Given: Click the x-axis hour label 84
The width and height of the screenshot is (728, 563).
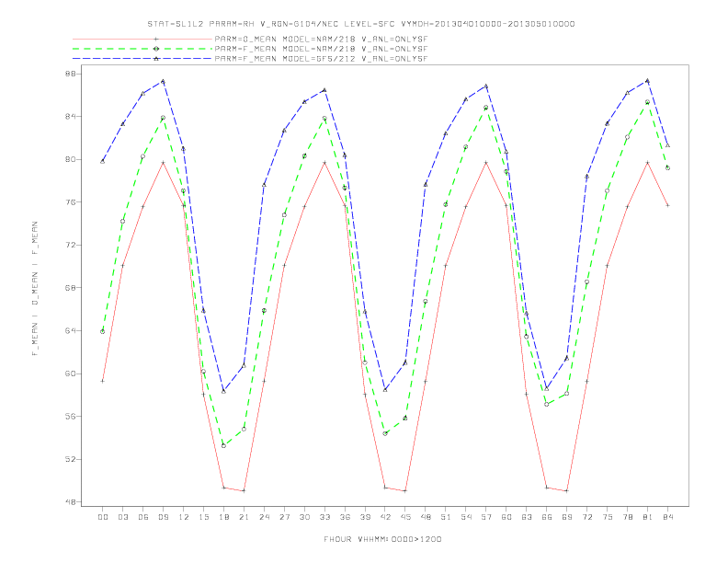Looking at the screenshot, I should tap(668, 517).
